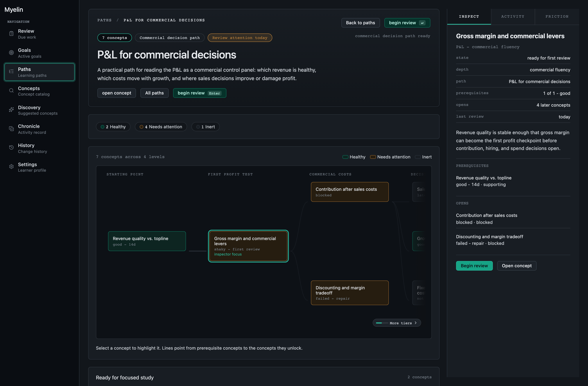588x386 pixels.
Task: Open Discovery suggested concepts
Action: click(x=40, y=110)
